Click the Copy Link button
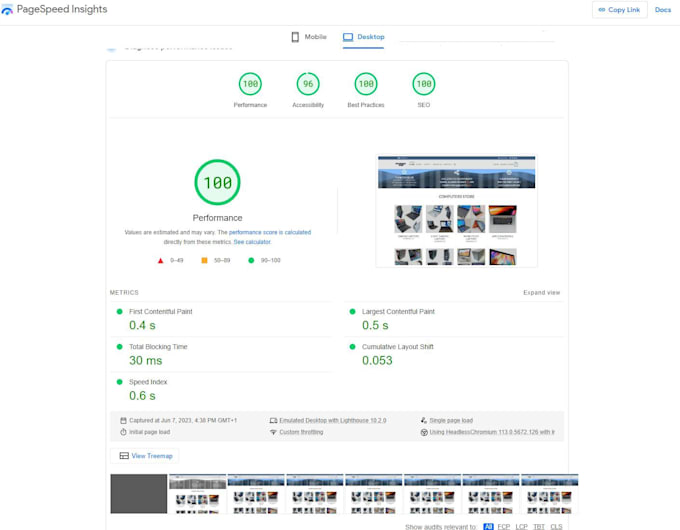Screen dimensions: 680x530 click(619, 10)
